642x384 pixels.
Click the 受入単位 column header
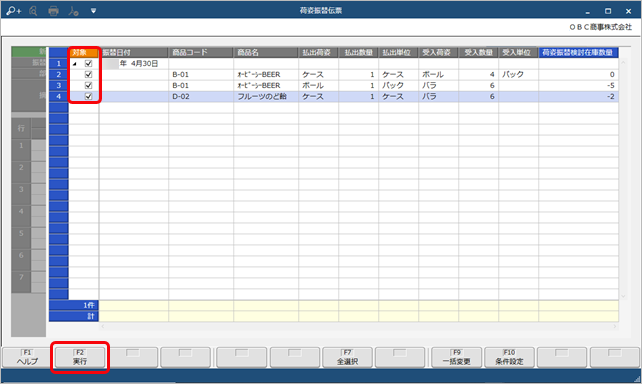pyautogui.click(x=518, y=52)
